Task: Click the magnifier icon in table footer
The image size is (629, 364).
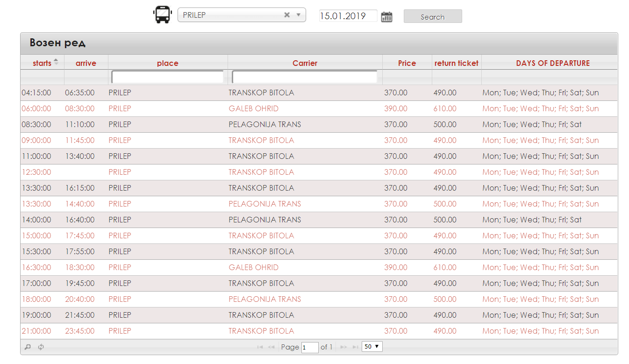Action: [x=28, y=347]
